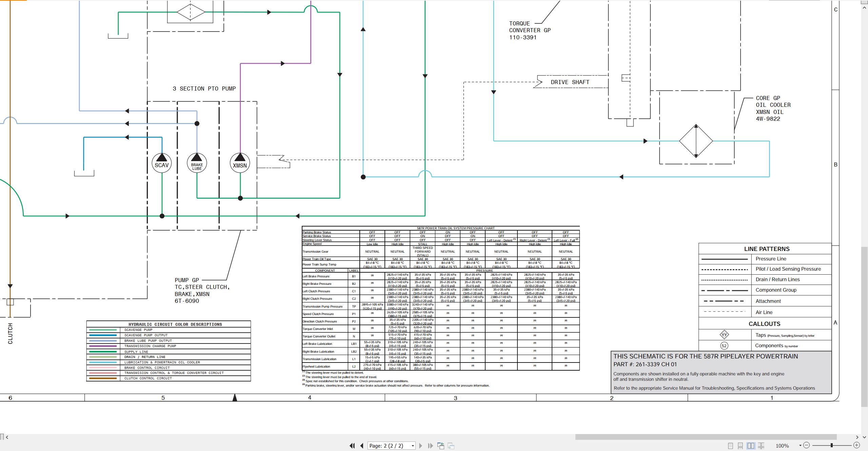Screen dimensions: 868x451
Task: Click the BRAKE LUBE pump symbol
Action: [x=197, y=163]
